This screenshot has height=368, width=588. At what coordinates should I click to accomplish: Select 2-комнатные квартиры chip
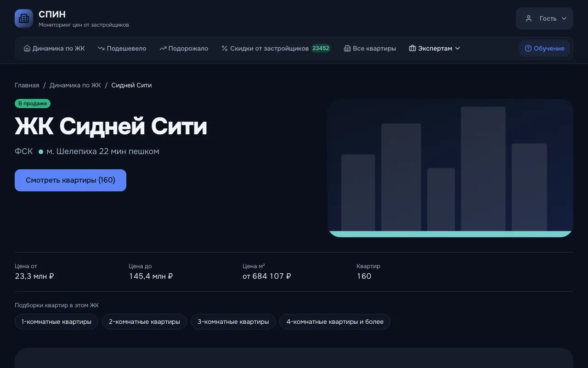pos(144,322)
